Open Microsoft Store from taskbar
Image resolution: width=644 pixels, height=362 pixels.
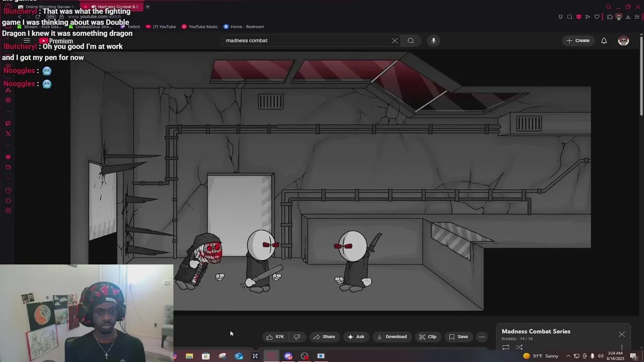point(206,356)
